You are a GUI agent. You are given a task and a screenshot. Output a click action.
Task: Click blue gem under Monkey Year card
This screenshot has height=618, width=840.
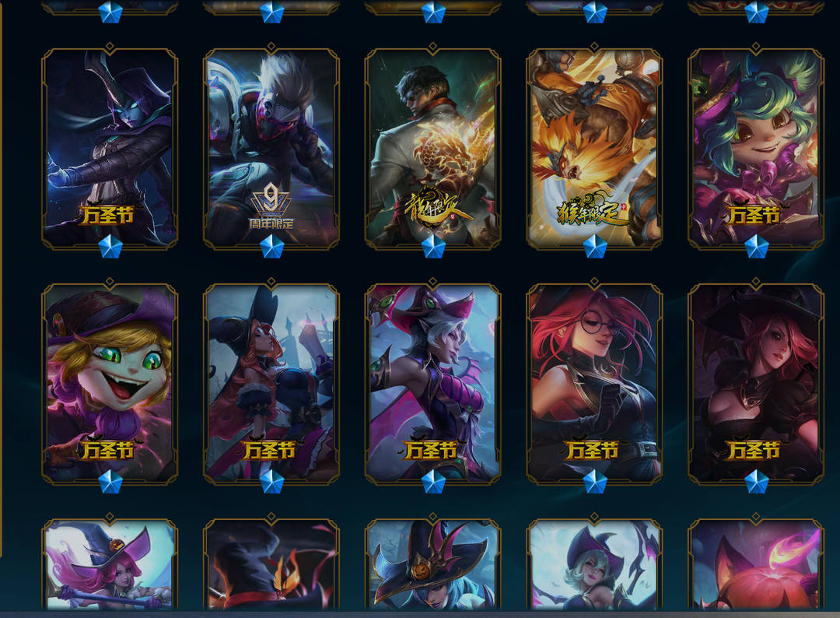[x=595, y=247]
